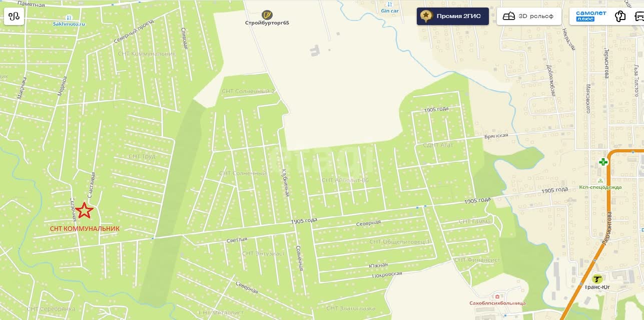The width and height of the screenshot is (644, 320).
Task: Select the Сахоблпсихбольница hospital icon
Action: point(497,296)
